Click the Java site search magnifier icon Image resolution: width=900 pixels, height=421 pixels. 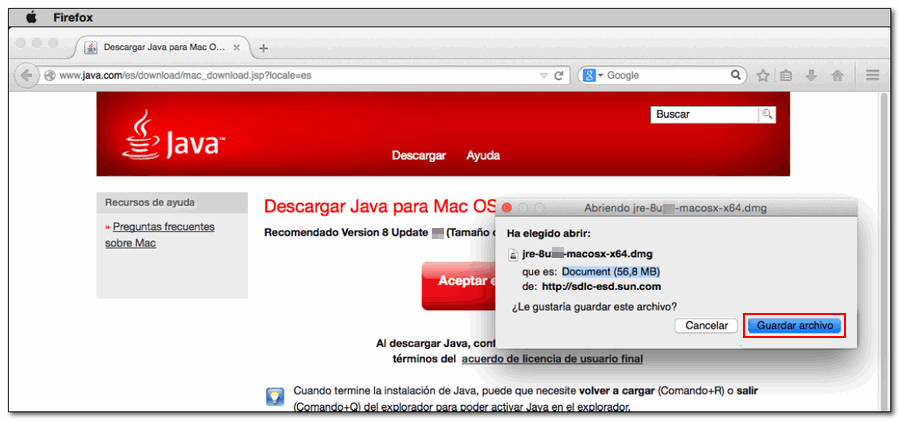pos(767,115)
